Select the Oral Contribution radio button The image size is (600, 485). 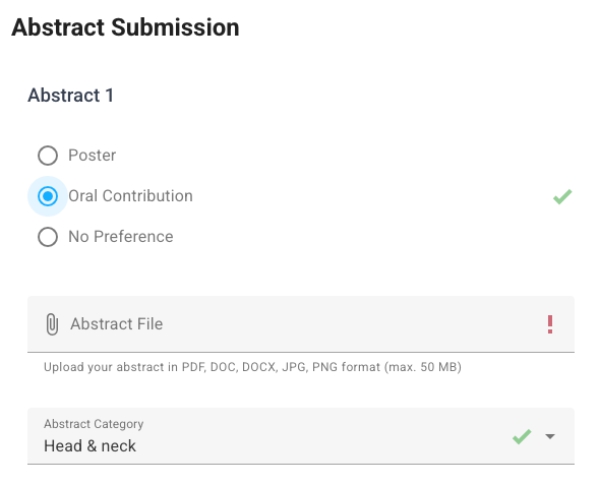(47, 197)
